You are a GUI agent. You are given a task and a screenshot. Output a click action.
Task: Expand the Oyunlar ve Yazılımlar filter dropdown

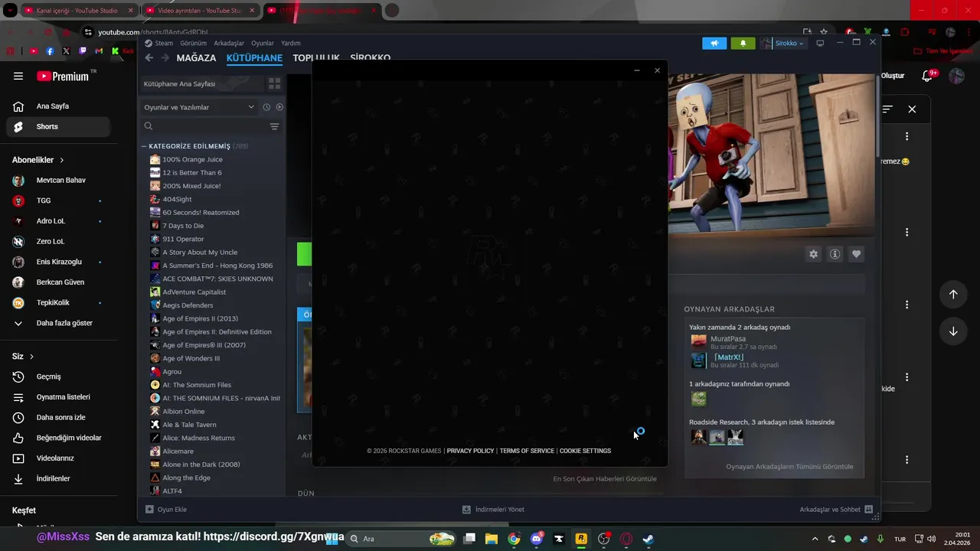click(x=199, y=107)
